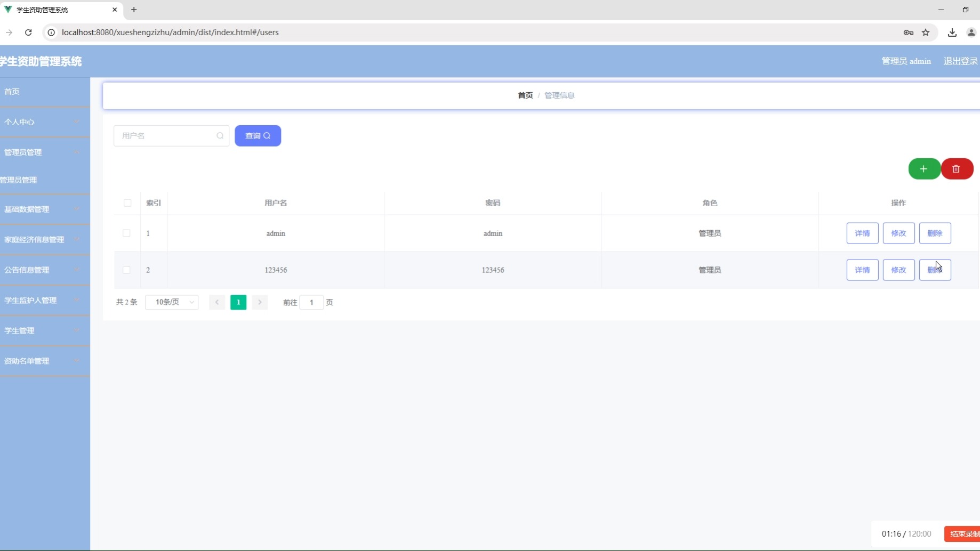This screenshot has width=980, height=551.
Task: Click 删除 for the admin row
Action: 935,233
